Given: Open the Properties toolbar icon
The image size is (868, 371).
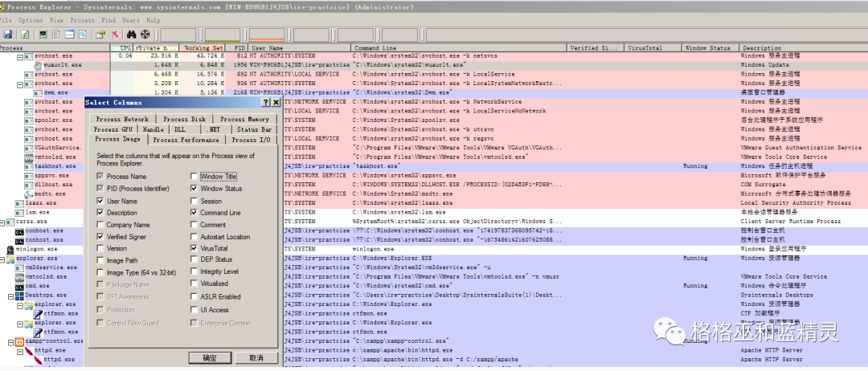Looking at the screenshot, I should coord(100,35).
